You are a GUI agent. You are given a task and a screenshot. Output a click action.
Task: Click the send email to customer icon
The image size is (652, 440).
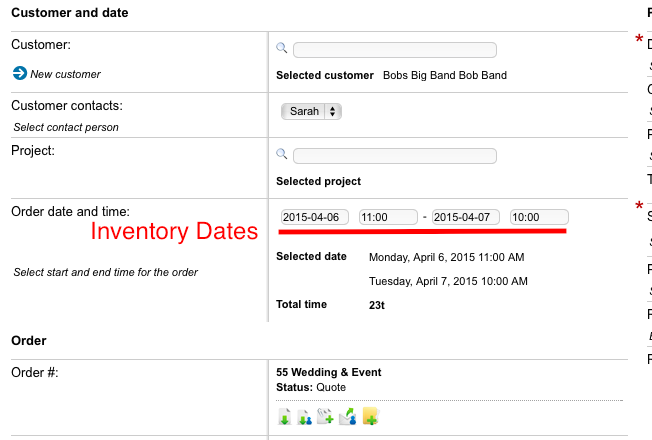point(348,416)
